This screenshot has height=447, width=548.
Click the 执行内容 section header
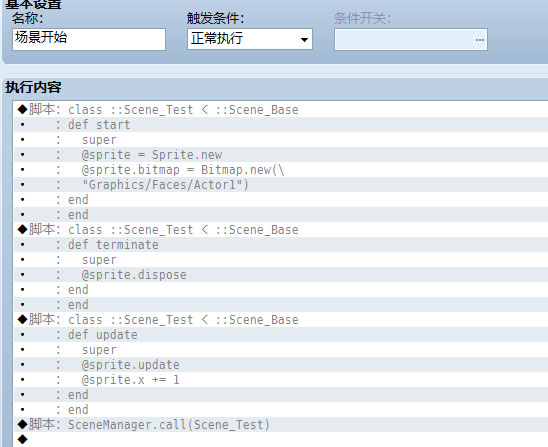(x=33, y=87)
